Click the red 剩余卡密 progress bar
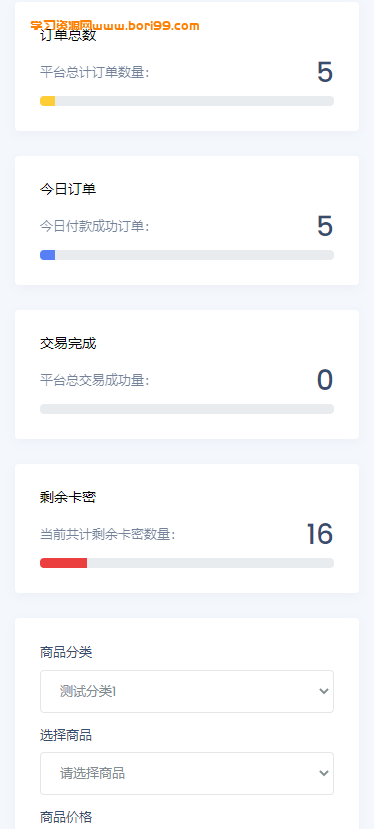 tap(187, 563)
